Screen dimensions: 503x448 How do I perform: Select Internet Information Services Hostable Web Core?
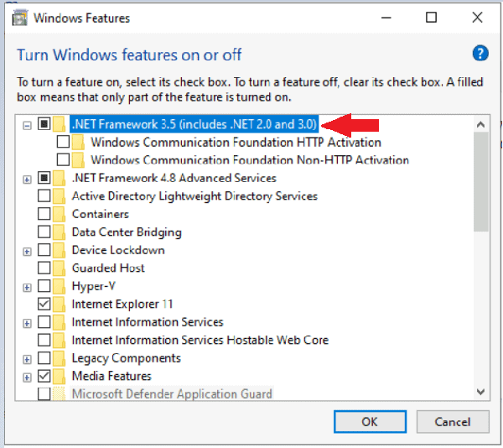coord(200,340)
